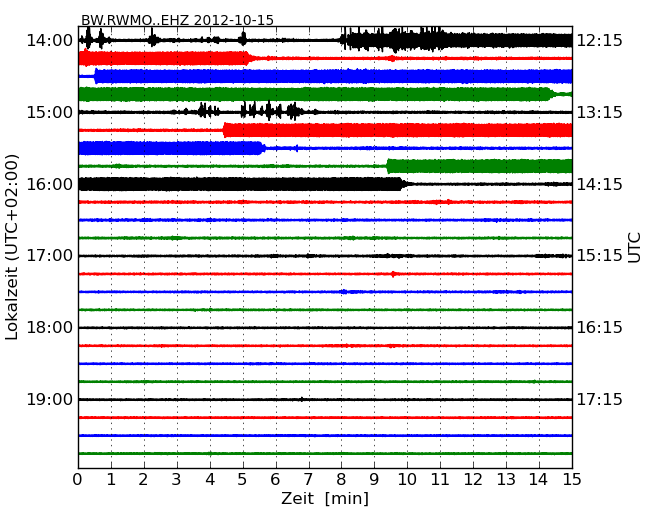Click x-axis tick label 2
Viewport: 650px width, 520px height.
(143, 479)
